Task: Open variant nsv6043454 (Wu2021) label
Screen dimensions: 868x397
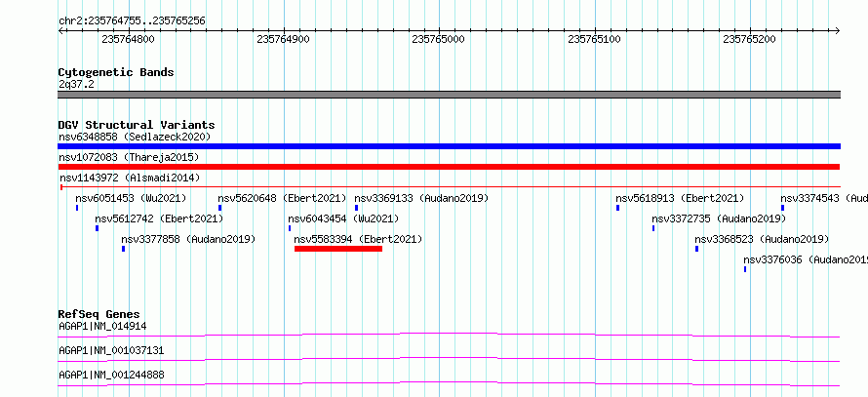Action: (343, 218)
